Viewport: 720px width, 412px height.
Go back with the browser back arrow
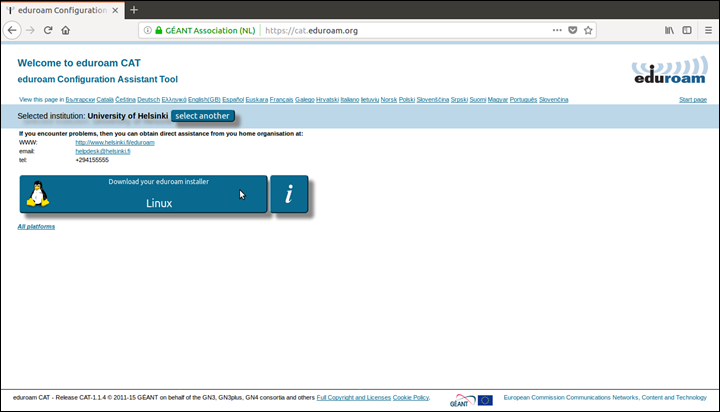(12, 30)
